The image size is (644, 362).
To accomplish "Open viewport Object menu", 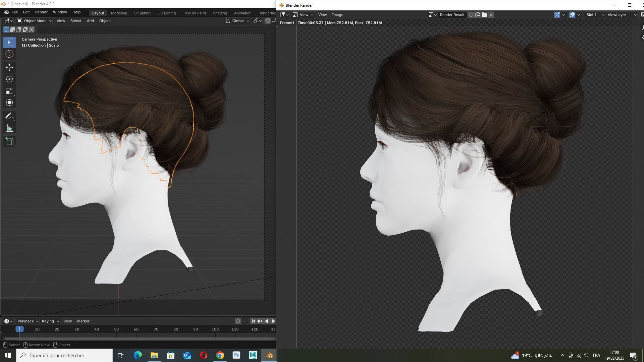I will [x=105, y=21].
